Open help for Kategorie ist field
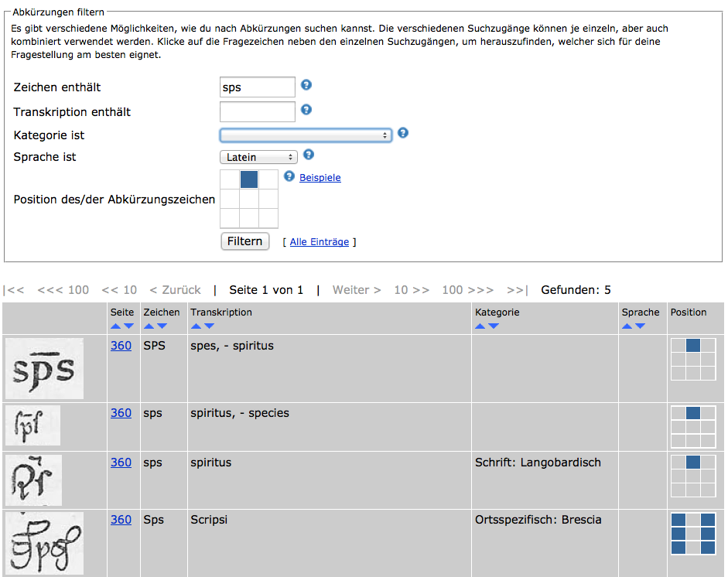728x577 pixels. coord(402,133)
